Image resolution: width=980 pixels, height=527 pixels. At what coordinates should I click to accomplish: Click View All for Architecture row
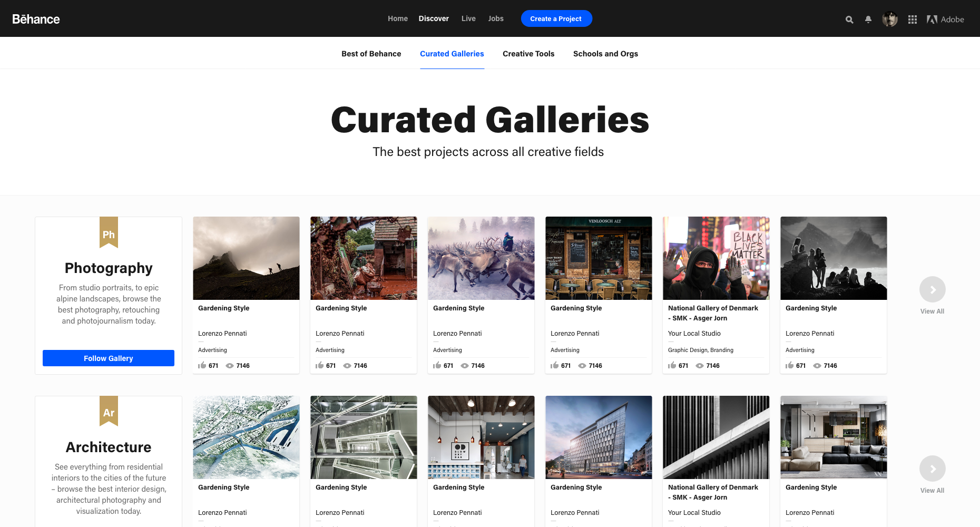(x=932, y=491)
